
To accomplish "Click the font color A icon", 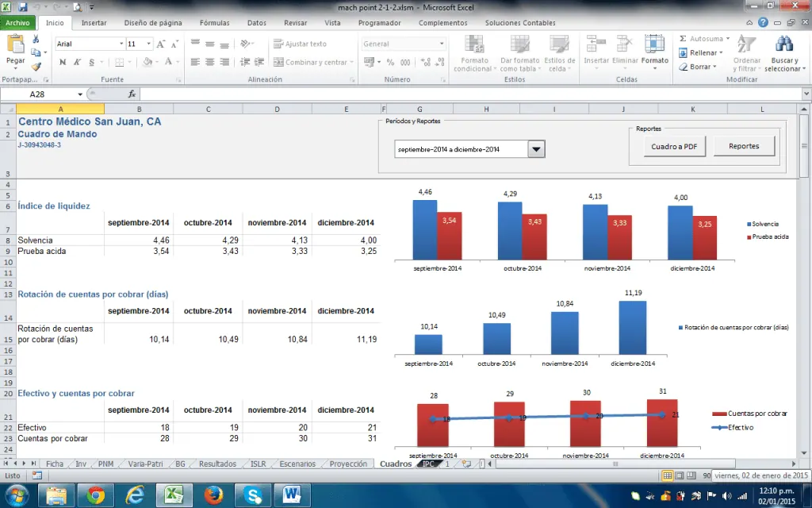I will click(x=168, y=62).
